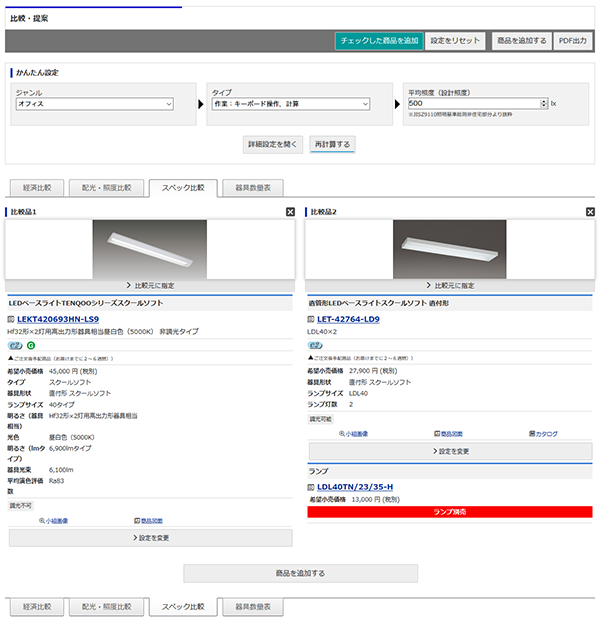
Task: Click the eco badge under LDL40×2
Action: click(315, 345)
